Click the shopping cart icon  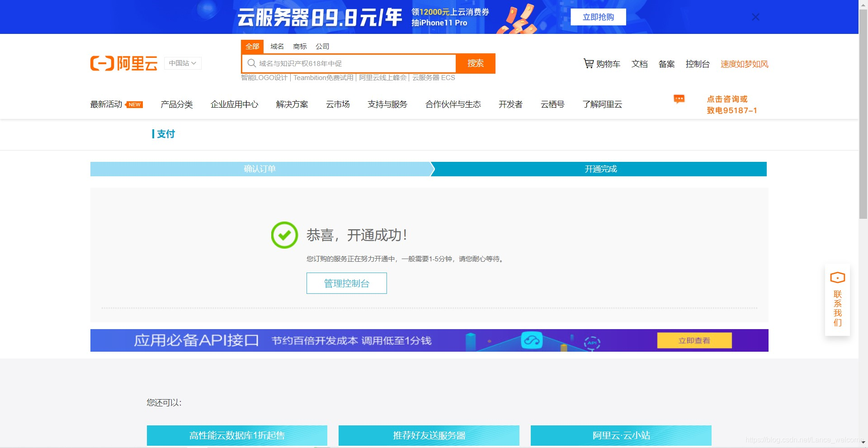(x=588, y=64)
